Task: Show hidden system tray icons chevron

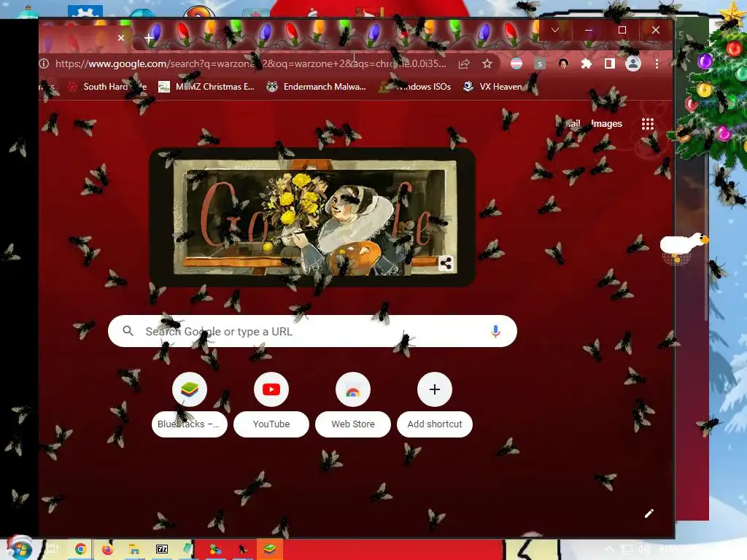Action: [x=609, y=550]
